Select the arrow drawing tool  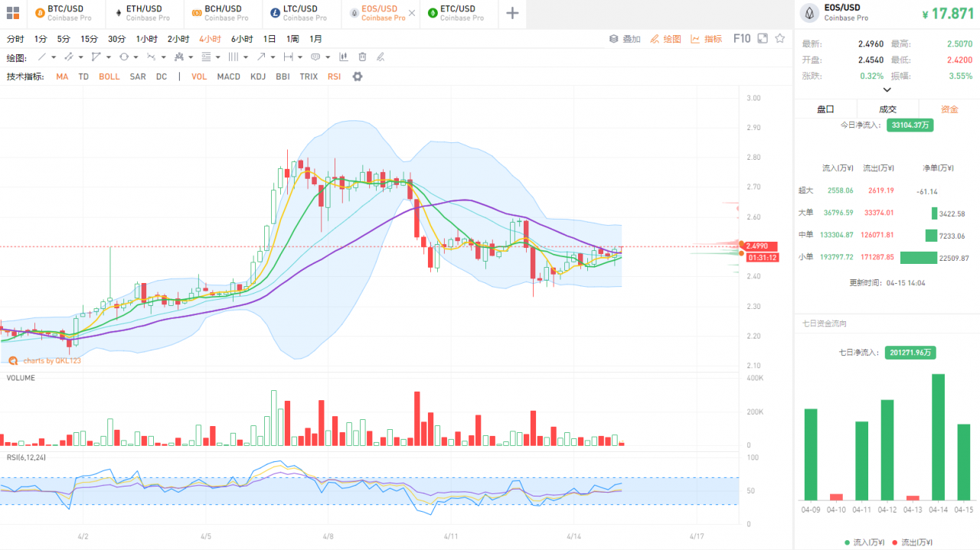pos(260,57)
